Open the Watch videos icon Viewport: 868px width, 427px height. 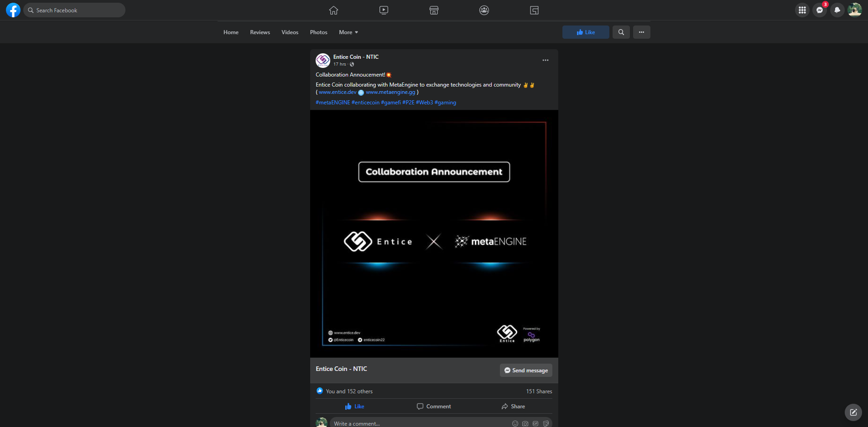click(384, 10)
